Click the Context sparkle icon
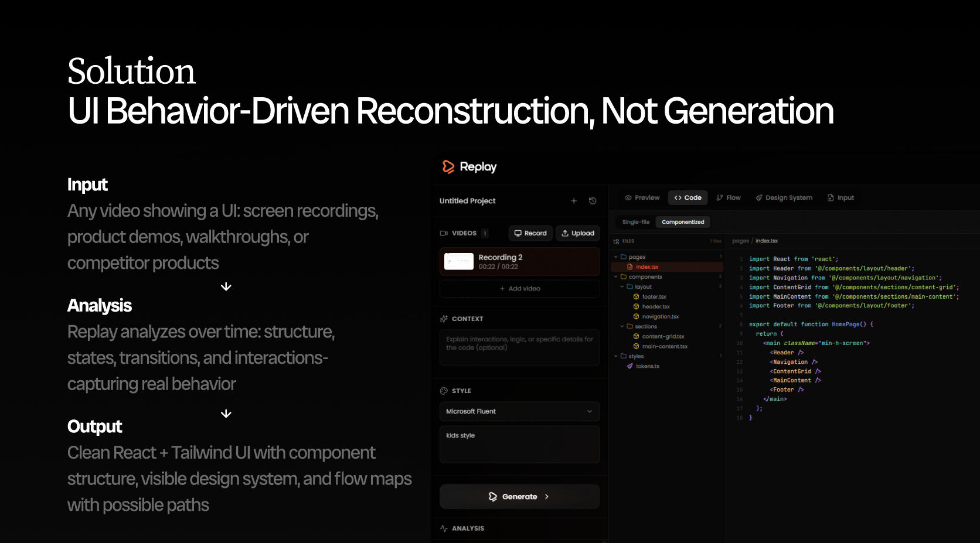 443,318
